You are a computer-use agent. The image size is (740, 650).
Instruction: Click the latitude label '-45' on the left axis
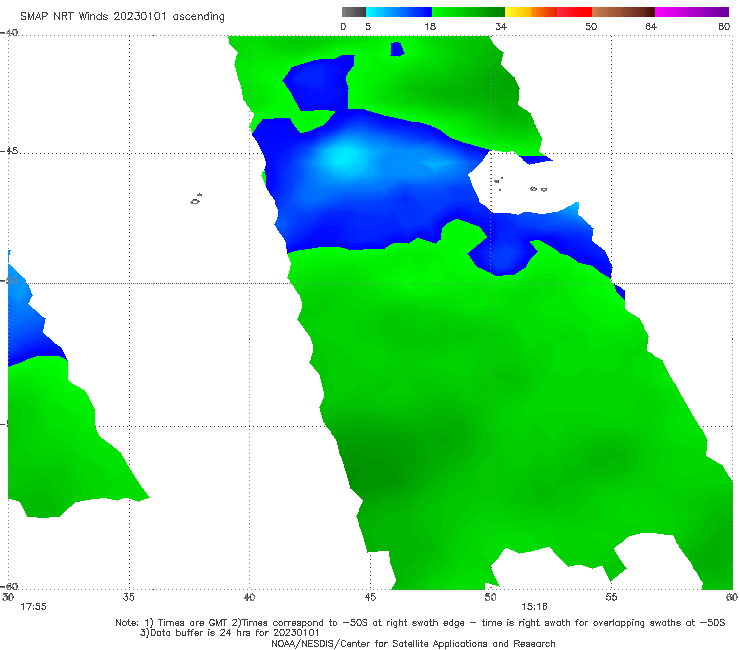point(9,151)
